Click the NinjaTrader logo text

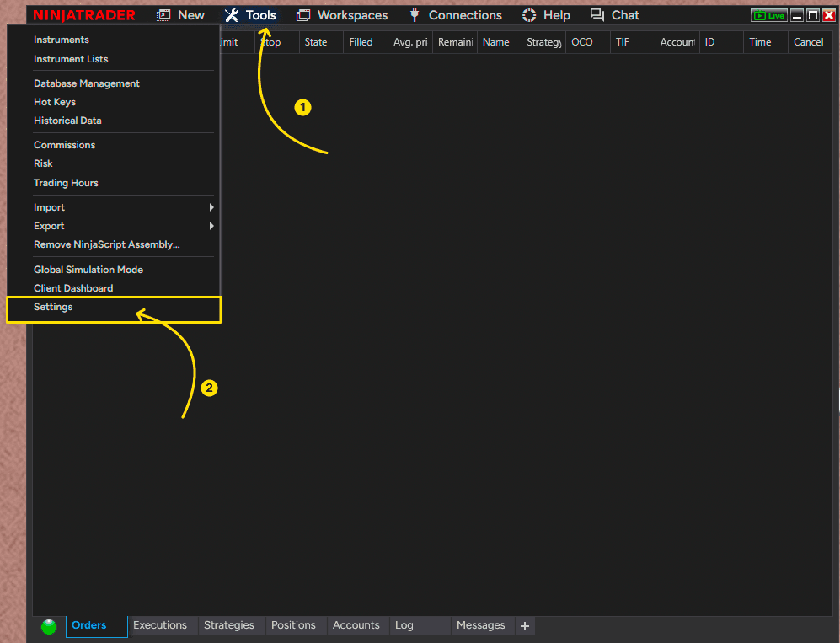click(x=84, y=15)
